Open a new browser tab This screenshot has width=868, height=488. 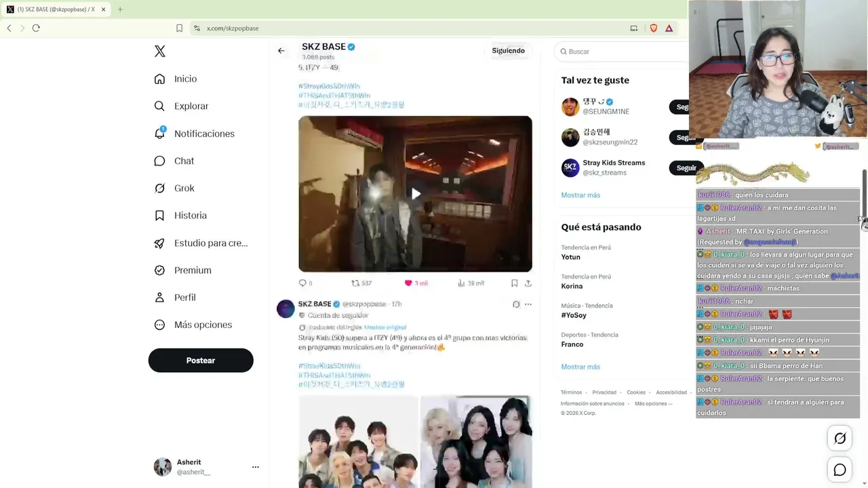pyautogui.click(x=120, y=9)
